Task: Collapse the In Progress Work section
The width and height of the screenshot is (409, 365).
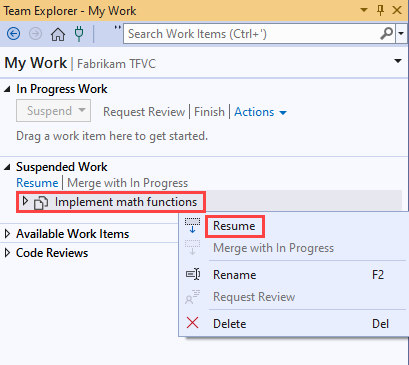Action: click(7, 89)
